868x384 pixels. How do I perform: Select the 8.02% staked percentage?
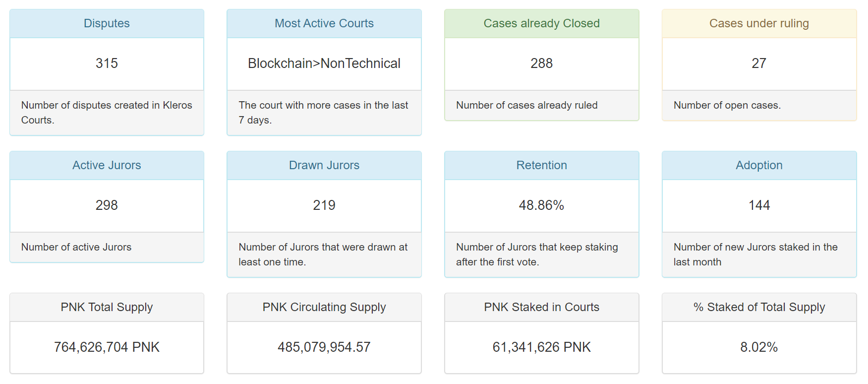pyautogui.click(x=759, y=347)
